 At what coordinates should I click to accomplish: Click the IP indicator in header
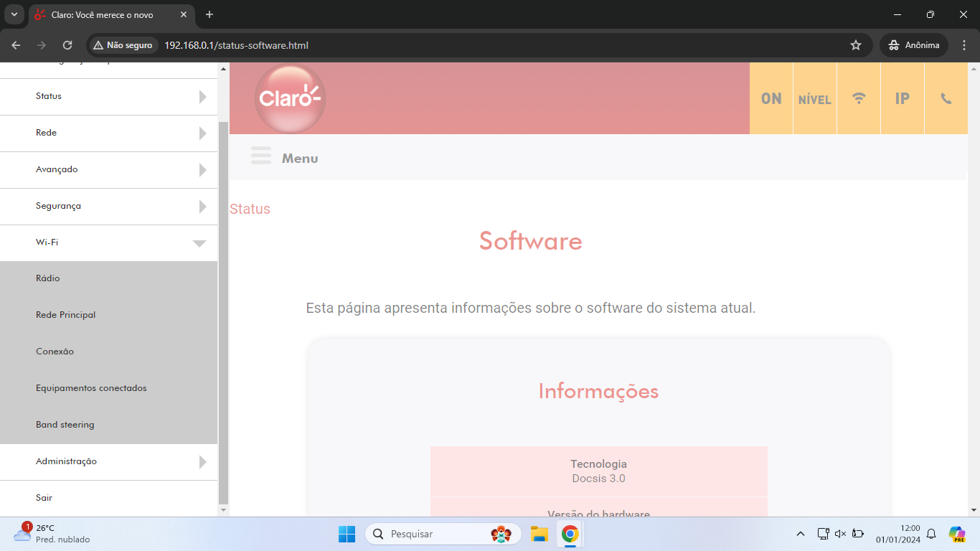[x=903, y=98]
